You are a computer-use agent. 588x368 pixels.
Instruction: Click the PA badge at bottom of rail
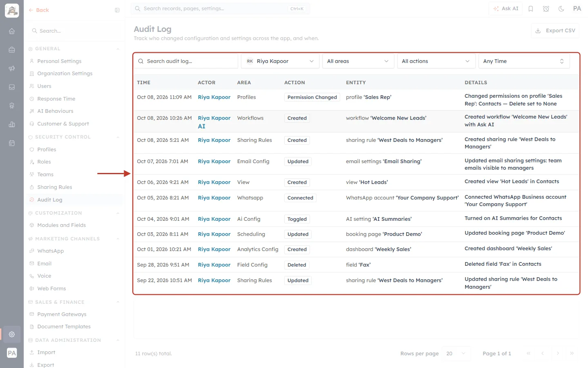12,353
